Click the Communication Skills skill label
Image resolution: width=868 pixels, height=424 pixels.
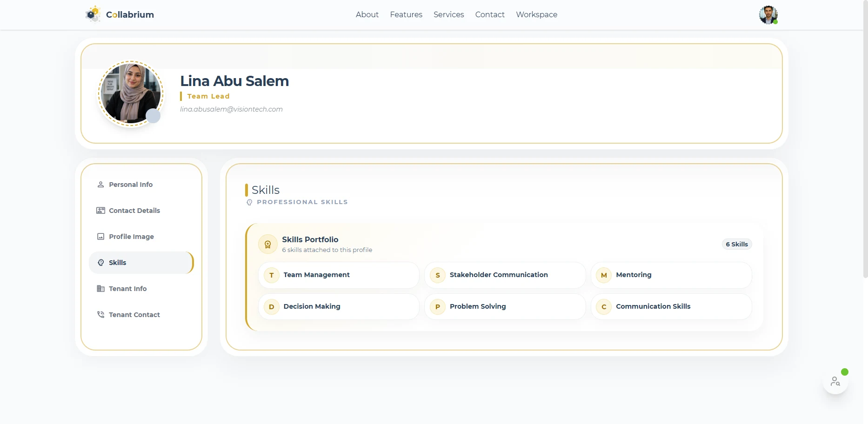[x=653, y=306]
